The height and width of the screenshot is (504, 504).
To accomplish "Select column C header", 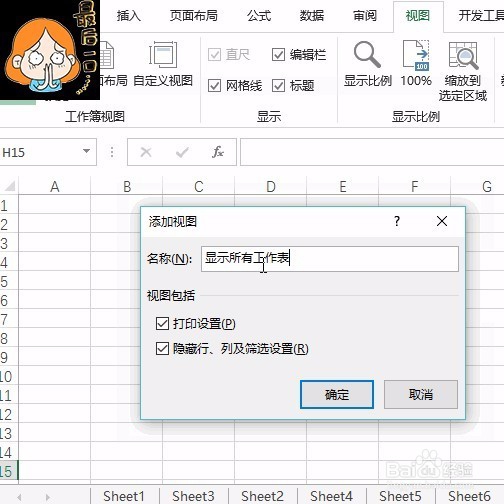I will 199,186.
